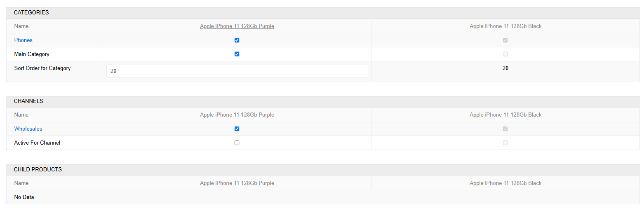Toggle Phones checkbox for iPhone 11 Purple

[237, 40]
